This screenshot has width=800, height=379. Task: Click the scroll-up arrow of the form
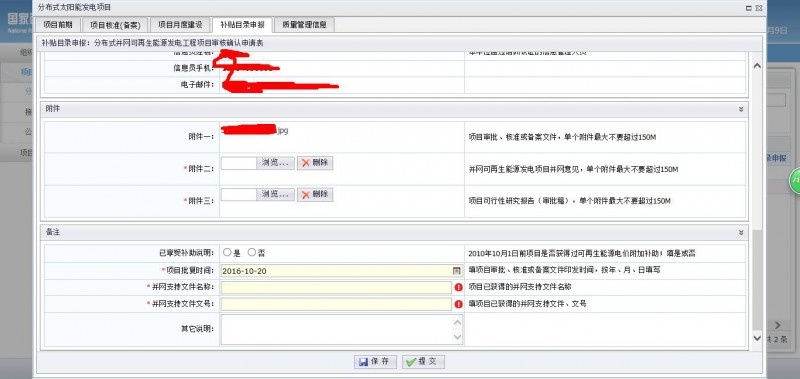pyautogui.click(x=757, y=66)
